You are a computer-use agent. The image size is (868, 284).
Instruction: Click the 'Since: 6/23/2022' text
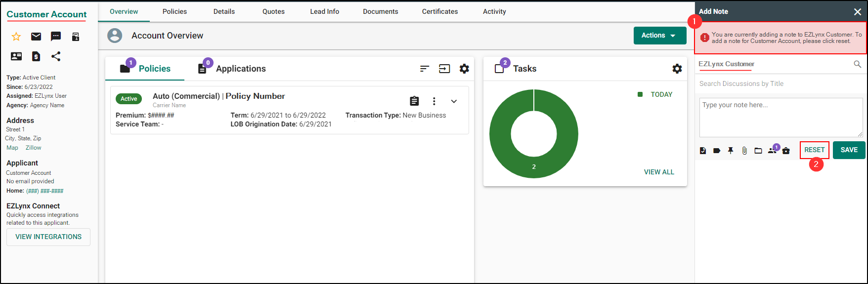[x=30, y=87]
